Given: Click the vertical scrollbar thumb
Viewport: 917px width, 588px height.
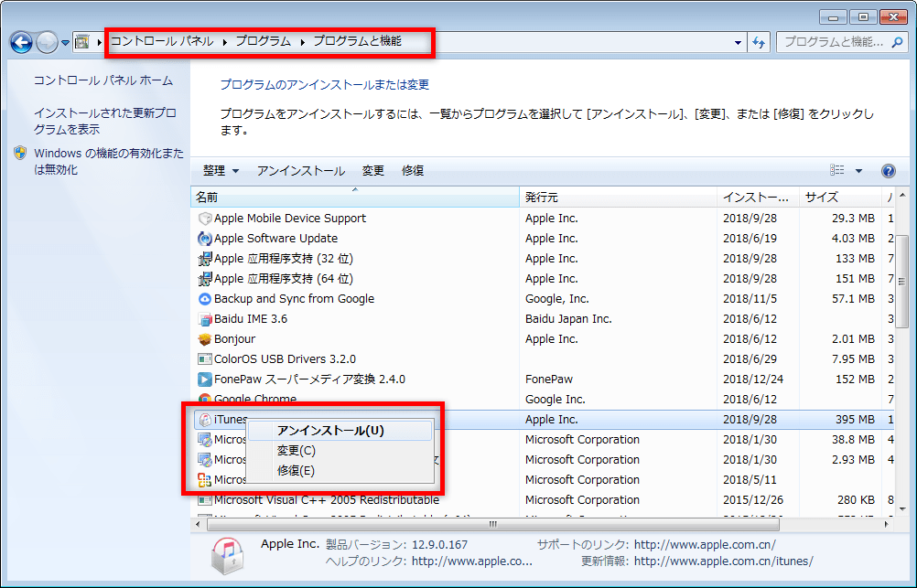Looking at the screenshot, I should (x=901, y=282).
